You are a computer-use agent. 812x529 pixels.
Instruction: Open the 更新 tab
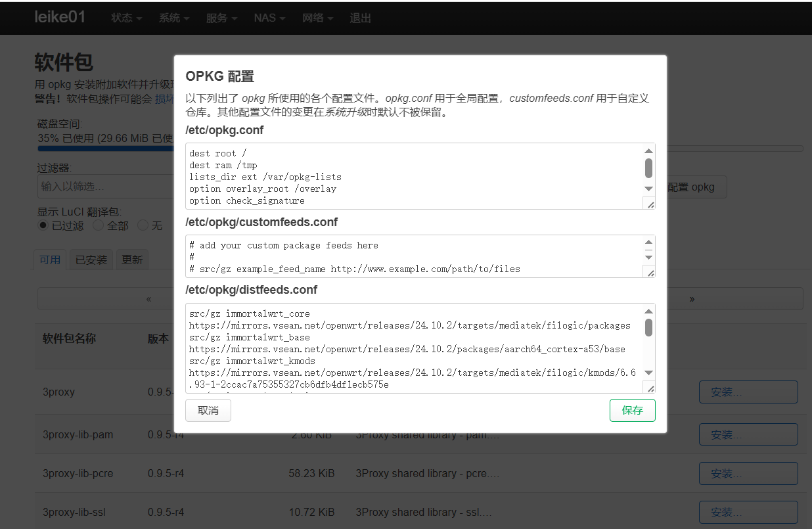click(x=131, y=259)
